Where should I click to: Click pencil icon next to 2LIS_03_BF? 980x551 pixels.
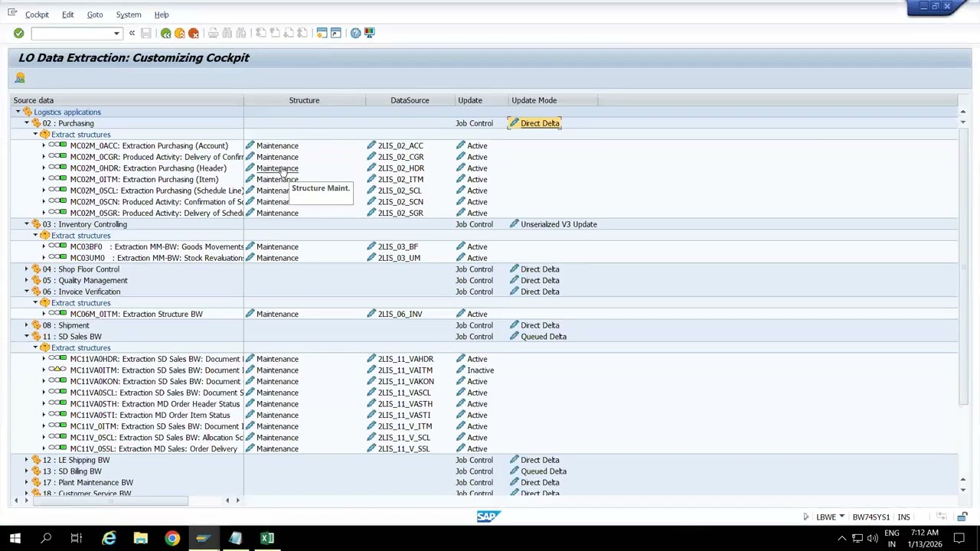[371, 246]
